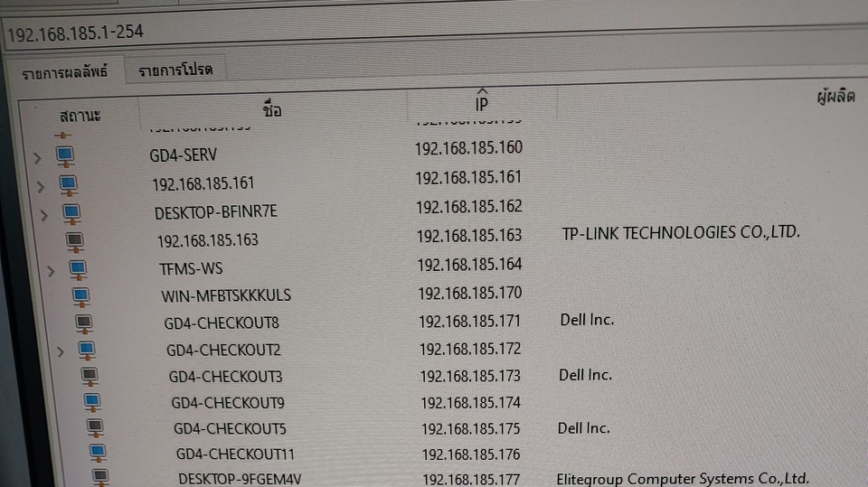Sort by the IP column header
868x487 pixels.
tap(482, 103)
